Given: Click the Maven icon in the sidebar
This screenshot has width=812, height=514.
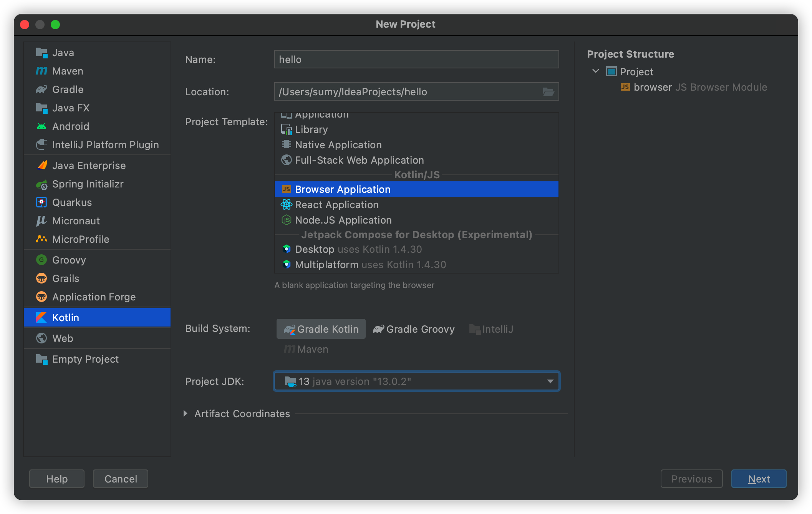Looking at the screenshot, I should pyautogui.click(x=41, y=71).
